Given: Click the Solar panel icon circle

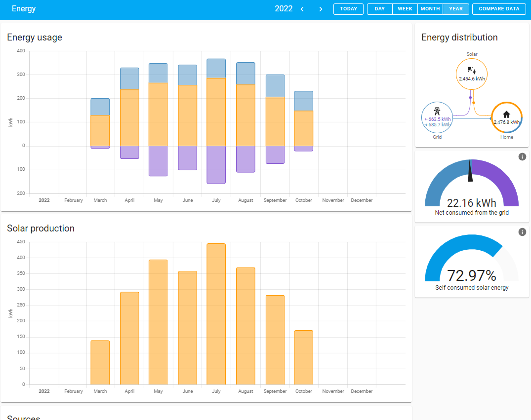Looking at the screenshot, I should [471, 74].
